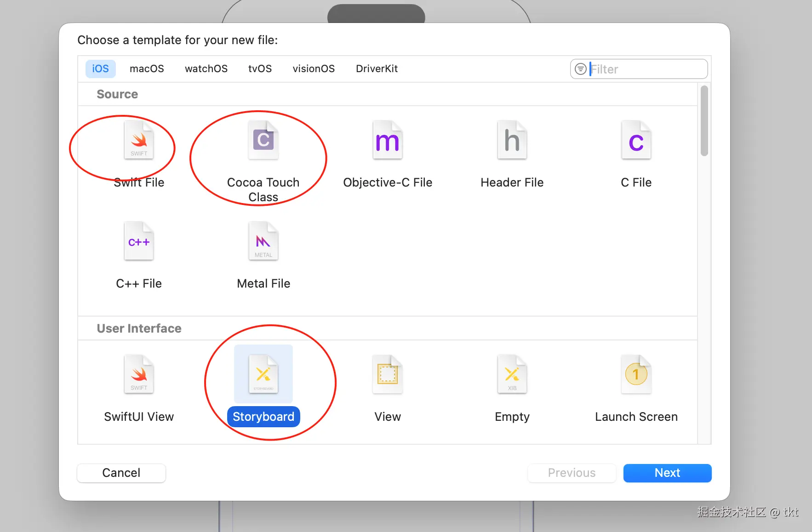Image resolution: width=812 pixels, height=532 pixels.
Task: Click the Next button
Action: [667, 473]
